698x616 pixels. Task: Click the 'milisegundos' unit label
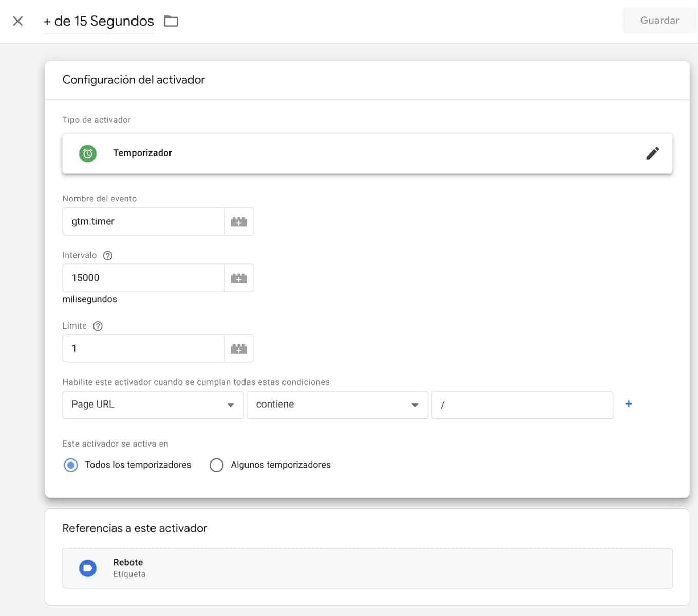(x=89, y=299)
